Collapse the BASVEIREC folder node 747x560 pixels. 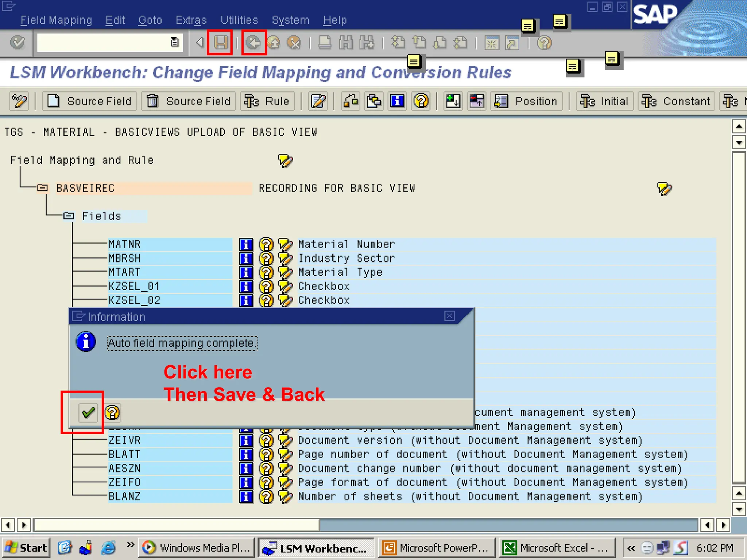tap(43, 188)
